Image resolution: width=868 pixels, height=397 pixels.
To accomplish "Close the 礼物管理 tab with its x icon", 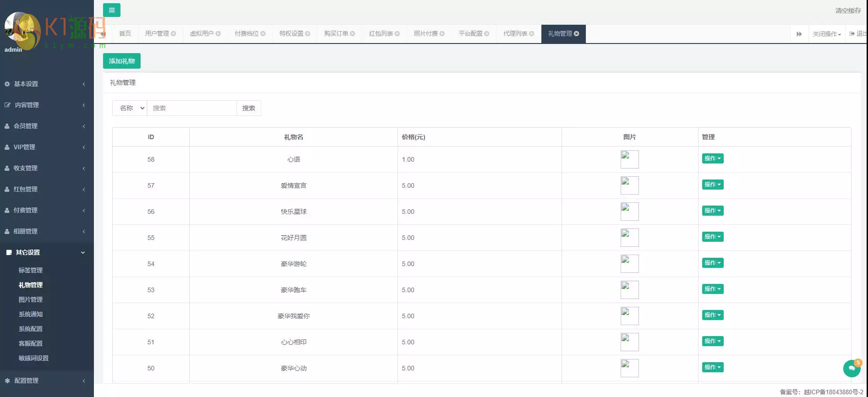I will (x=576, y=33).
